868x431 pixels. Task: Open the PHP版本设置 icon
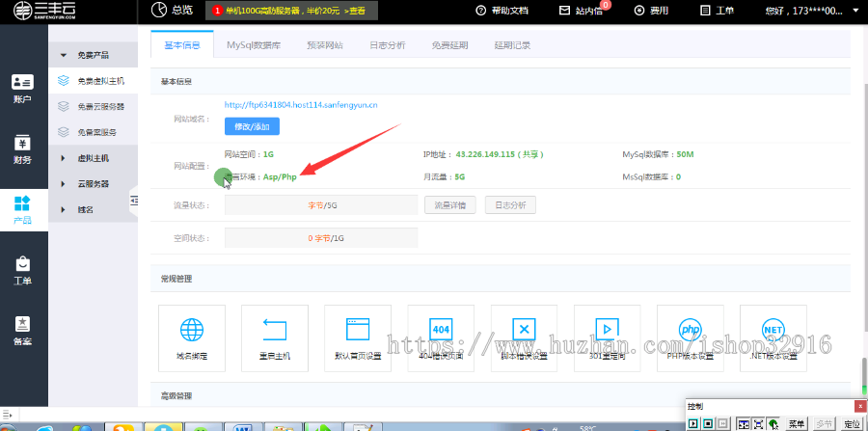click(x=690, y=337)
